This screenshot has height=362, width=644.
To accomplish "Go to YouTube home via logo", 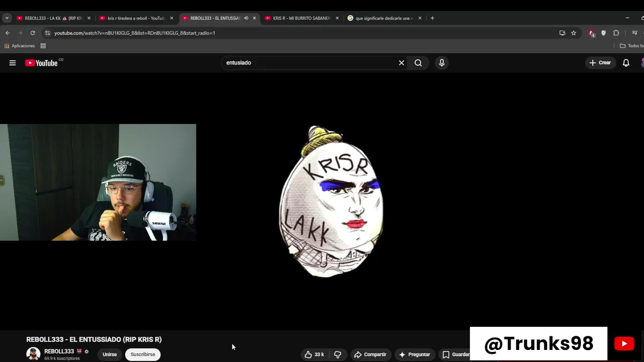I will pos(41,63).
